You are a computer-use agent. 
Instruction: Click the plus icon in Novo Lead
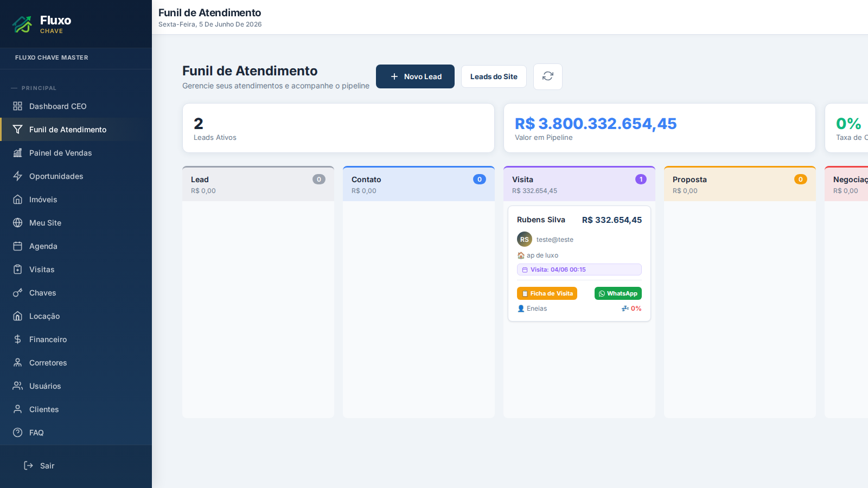point(394,76)
